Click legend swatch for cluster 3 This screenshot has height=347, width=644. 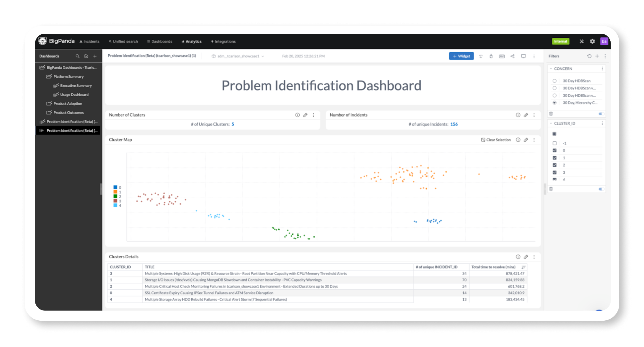point(115,201)
